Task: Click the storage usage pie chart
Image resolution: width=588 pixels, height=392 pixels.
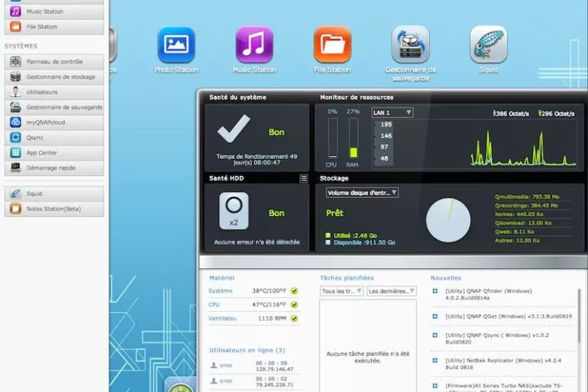Action: coord(448,220)
